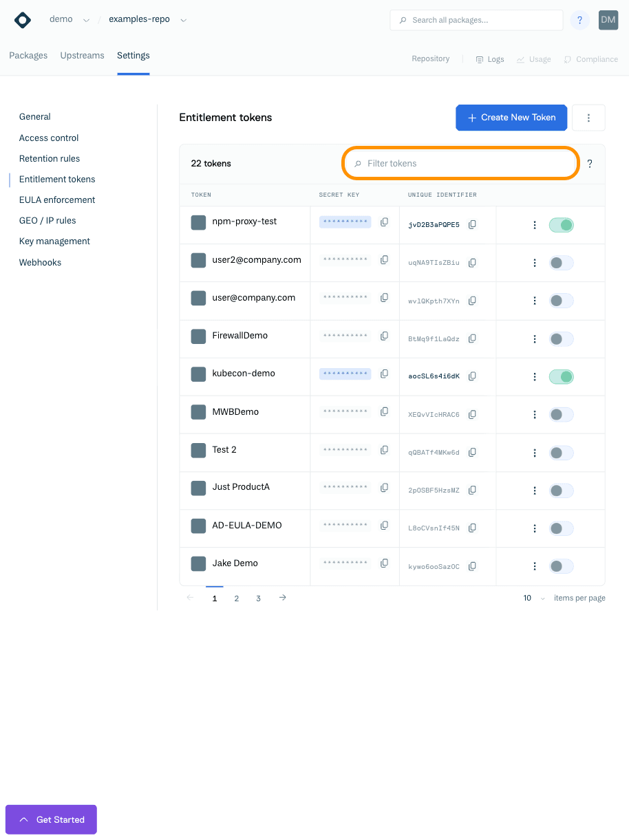This screenshot has height=840, width=629.
Task: Copy the secret key for npm-proxy-test
Action: pyautogui.click(x=384, y=221)
